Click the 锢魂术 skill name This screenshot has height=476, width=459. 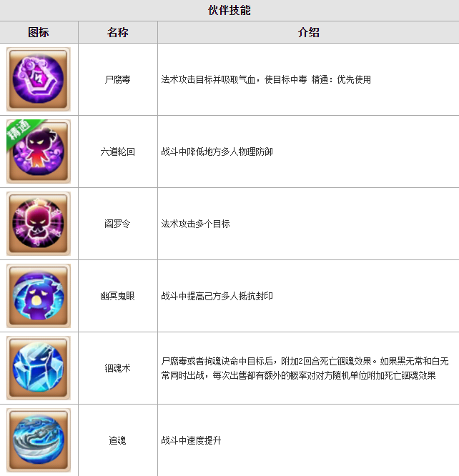tap(117, 368)
